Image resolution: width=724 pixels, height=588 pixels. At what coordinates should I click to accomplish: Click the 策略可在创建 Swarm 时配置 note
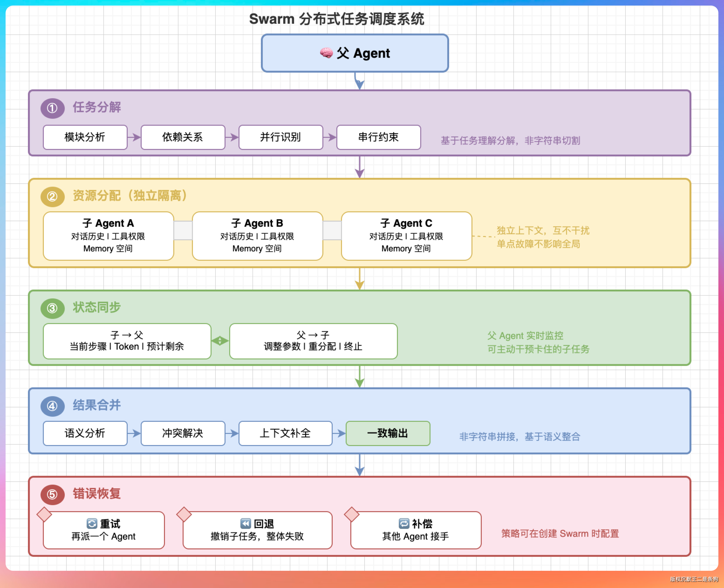click(x=560, y=534)
